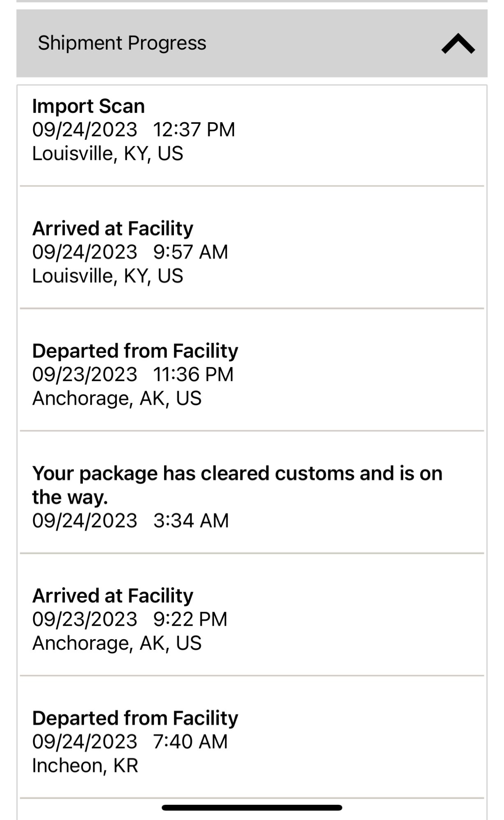Tap the 7:40 AM departure timestamp
This screenshot has height=820, width=504.
click(x=130, y=742)
